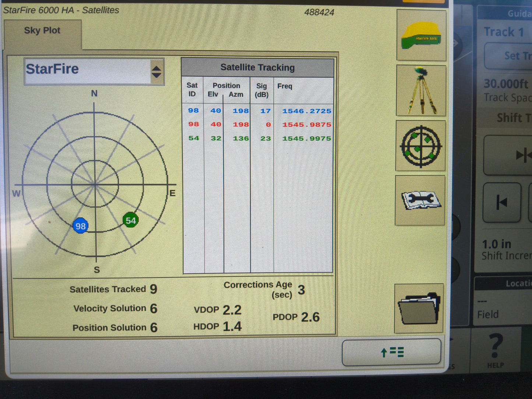Select the satellite crosshair target icon
The height and width of the screenshot is (399, 532).
[x=420, y=146]
